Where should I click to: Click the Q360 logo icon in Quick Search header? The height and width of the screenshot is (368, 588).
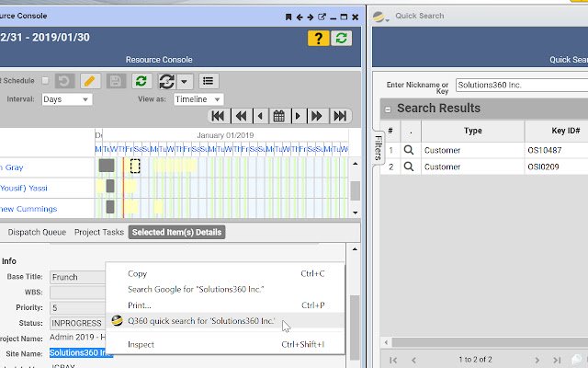379,17
